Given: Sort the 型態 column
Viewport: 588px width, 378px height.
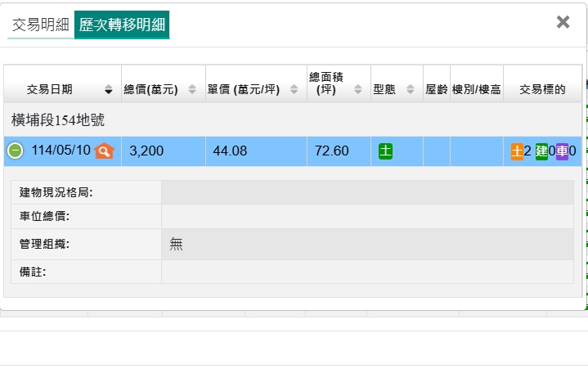Looking at the screenshot, I should coord(410,89).
